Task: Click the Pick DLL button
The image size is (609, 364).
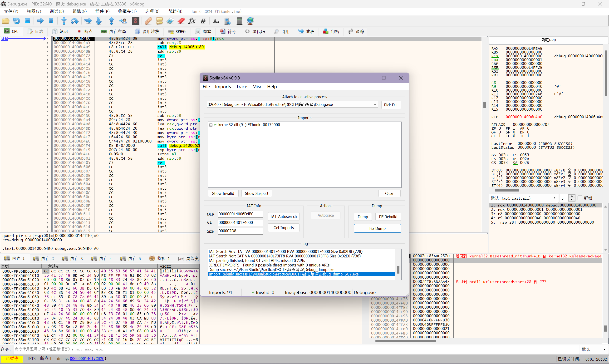Action: point(391,105)
